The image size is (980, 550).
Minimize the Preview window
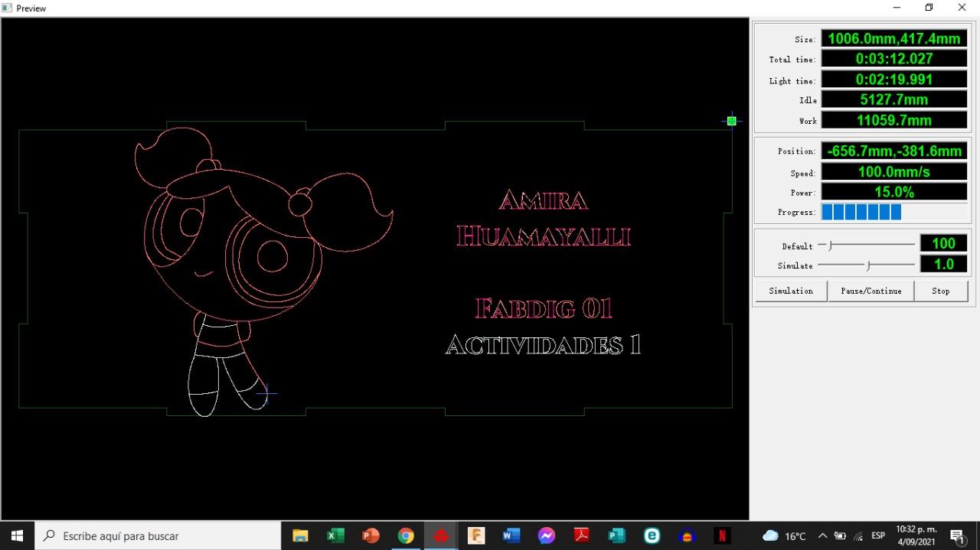click(897, 8)
